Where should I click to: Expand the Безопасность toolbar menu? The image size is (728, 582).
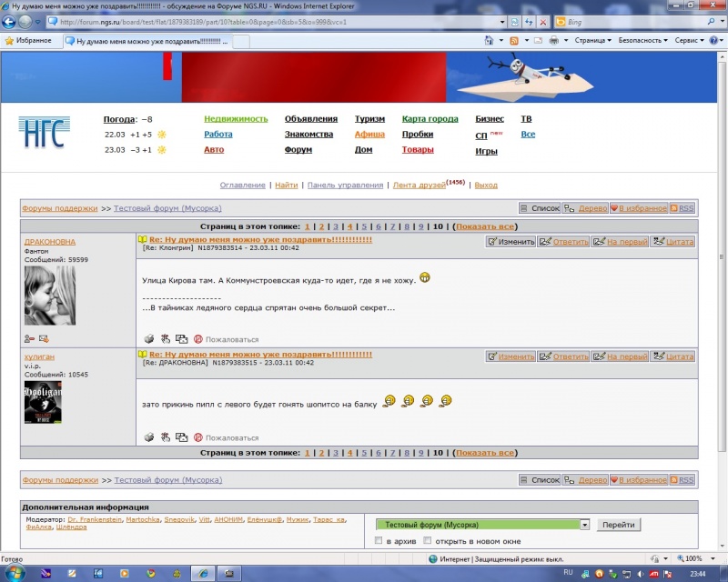643,41
